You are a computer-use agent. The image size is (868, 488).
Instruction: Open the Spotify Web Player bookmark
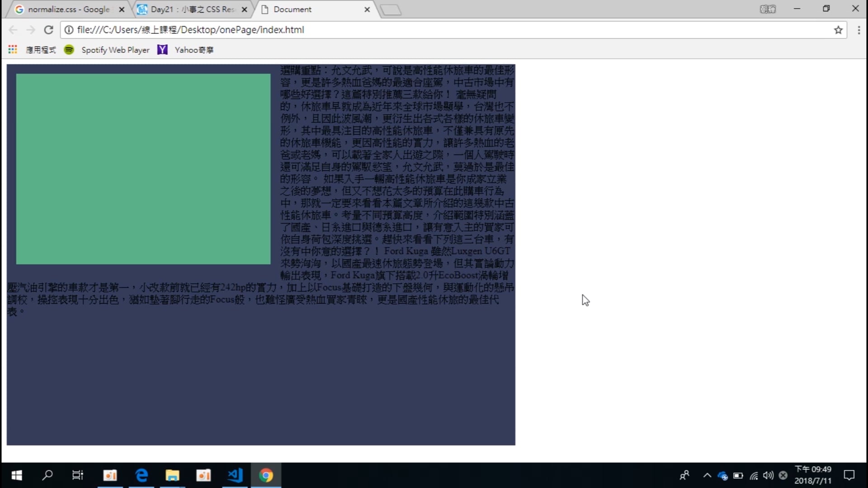click(107, 50)
